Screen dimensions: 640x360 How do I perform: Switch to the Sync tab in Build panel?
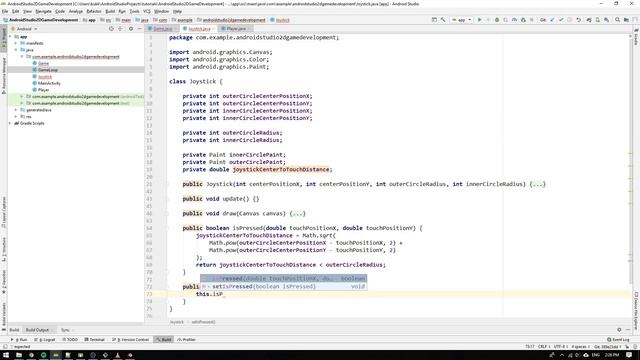65,330
